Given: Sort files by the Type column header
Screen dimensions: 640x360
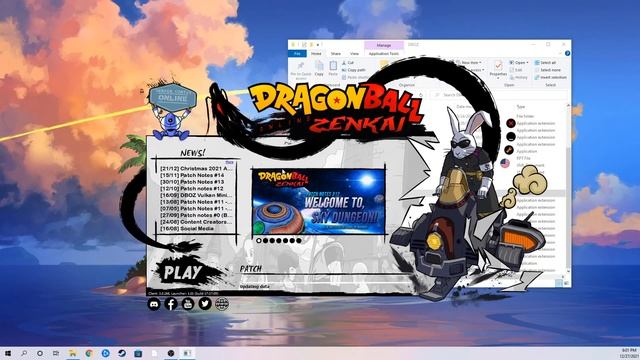Looking at the screenshot, I should point(521,107).
